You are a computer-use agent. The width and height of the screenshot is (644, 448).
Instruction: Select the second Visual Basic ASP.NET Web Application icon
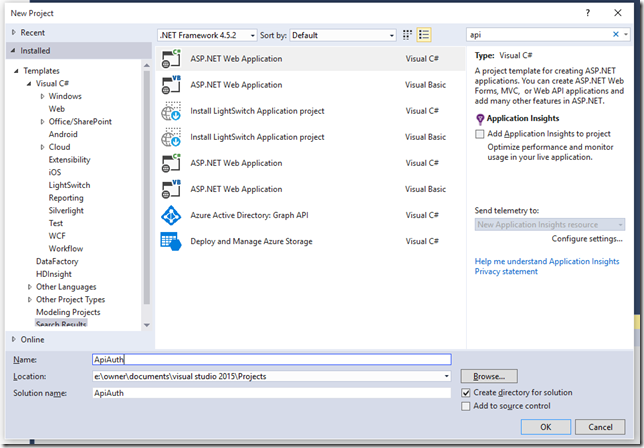pyautogui.click(x=171, y=189)
